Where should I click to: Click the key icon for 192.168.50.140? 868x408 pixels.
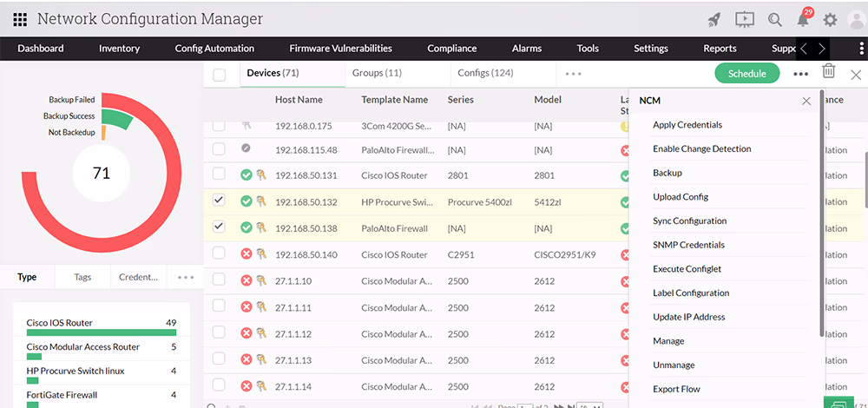(261, 254)
